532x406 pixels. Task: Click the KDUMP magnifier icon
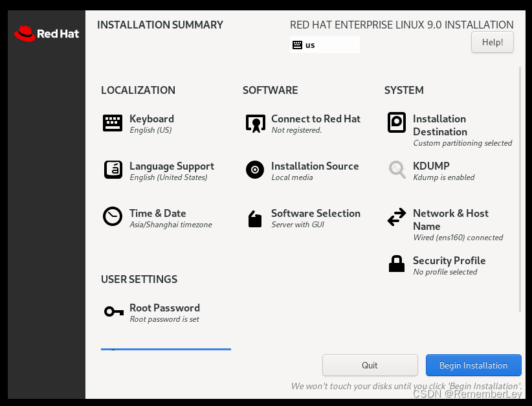pyautogui.click(x=397, y=170)
